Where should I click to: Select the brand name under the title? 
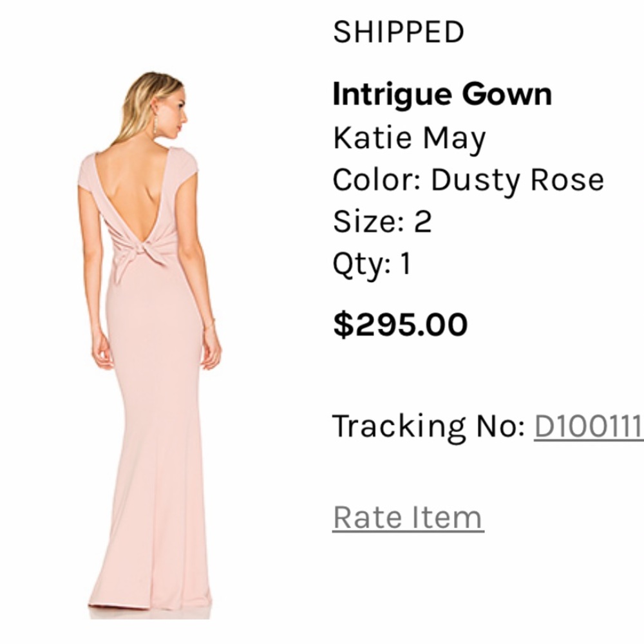(408, 137)
